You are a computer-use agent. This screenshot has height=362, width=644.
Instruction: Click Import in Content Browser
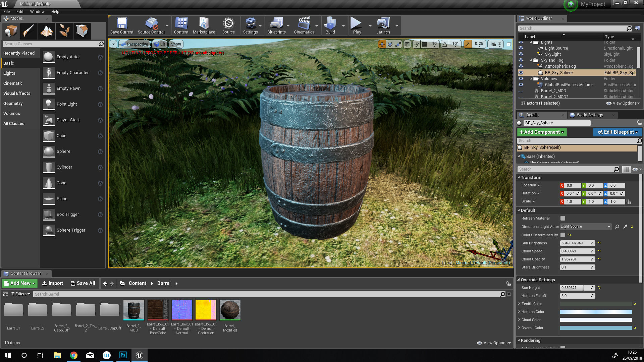pos(52,284)
